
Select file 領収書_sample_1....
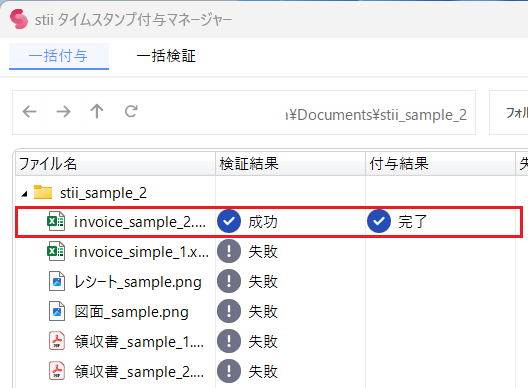click(139, 342)
